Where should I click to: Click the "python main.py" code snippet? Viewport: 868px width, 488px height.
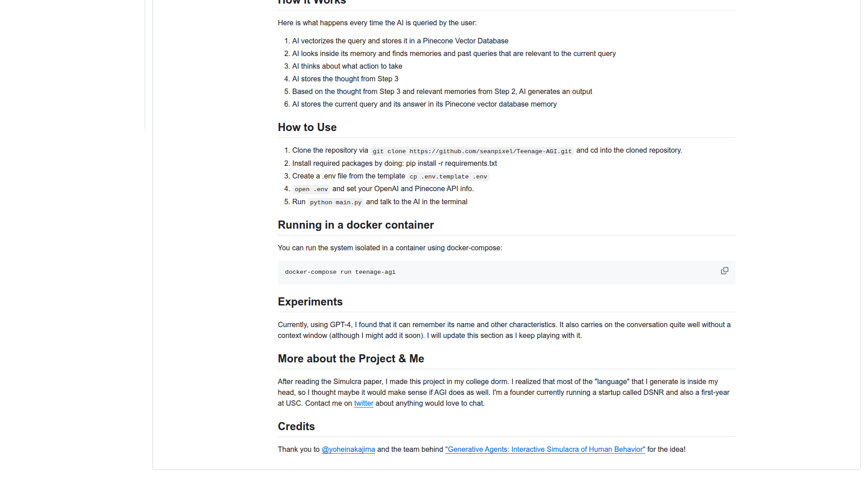pyautogui.click(x=335, y=202)
